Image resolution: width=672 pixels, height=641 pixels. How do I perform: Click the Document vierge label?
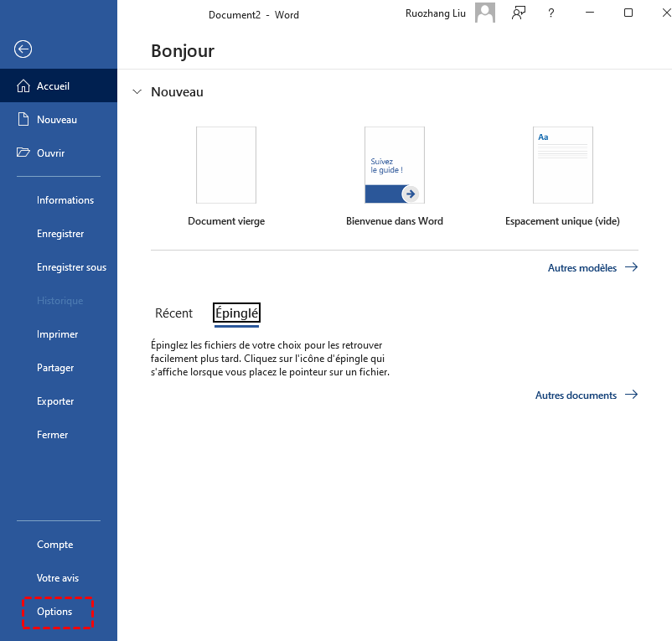pyautogui.click(x=226, y=221)
